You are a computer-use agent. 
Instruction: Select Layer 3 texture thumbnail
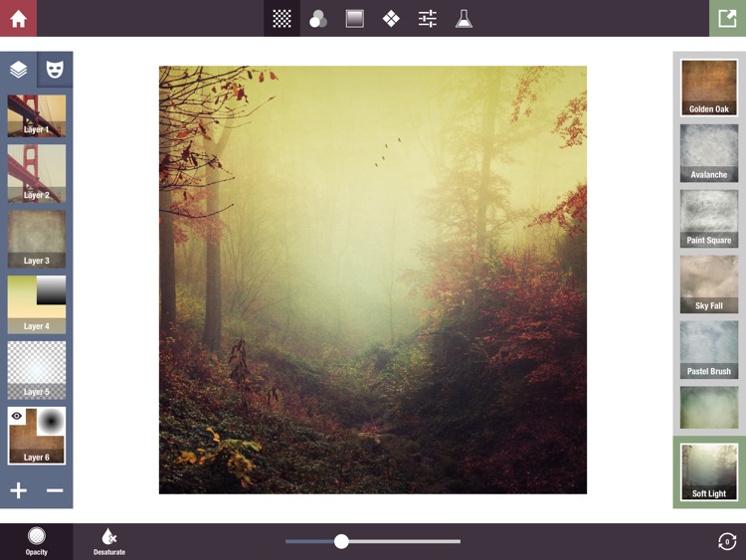click(37, 240)
